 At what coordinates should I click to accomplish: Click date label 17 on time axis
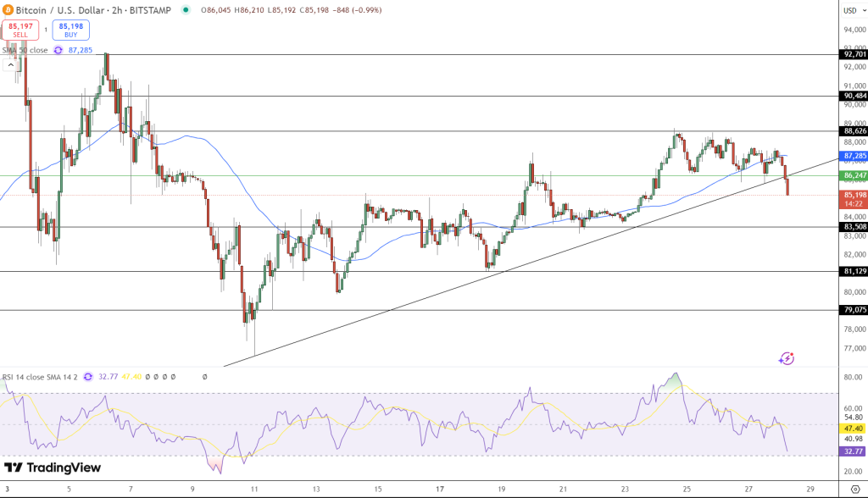pos(440,490)
